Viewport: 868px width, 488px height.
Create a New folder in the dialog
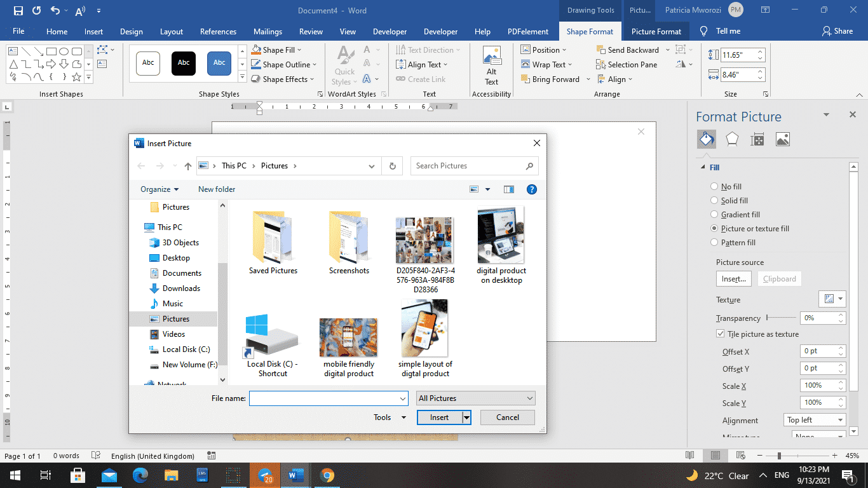[x=216, y=189]
